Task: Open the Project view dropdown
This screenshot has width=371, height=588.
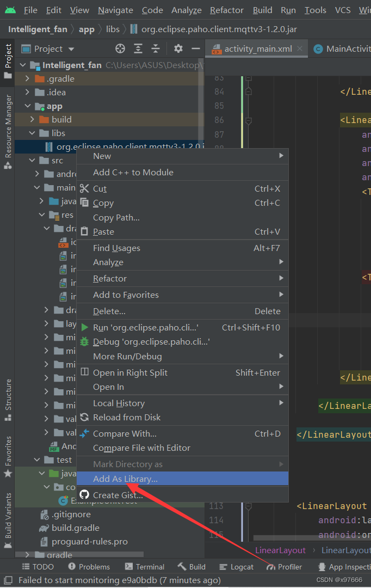Action: point(49,49)
